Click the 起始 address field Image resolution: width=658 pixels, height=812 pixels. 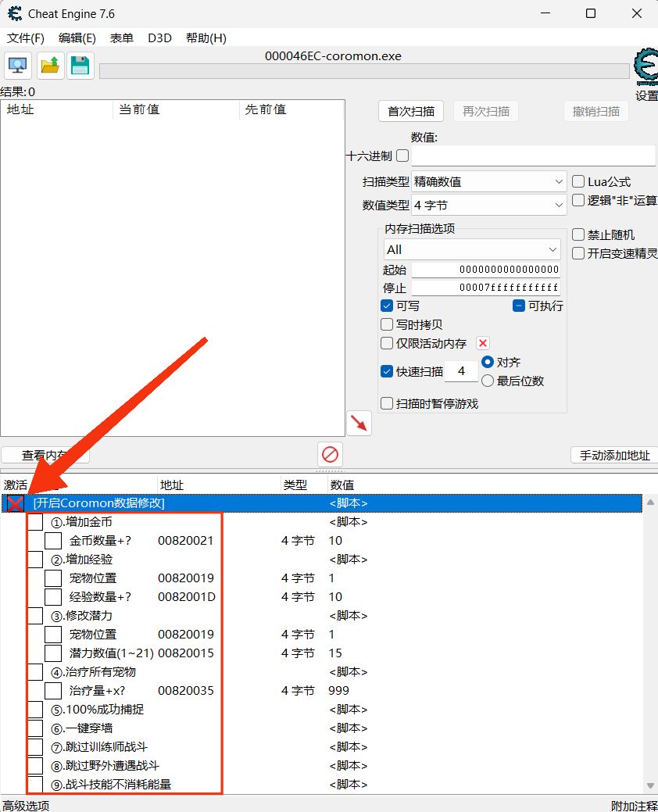pyautogui.click(x=485, y=270)
